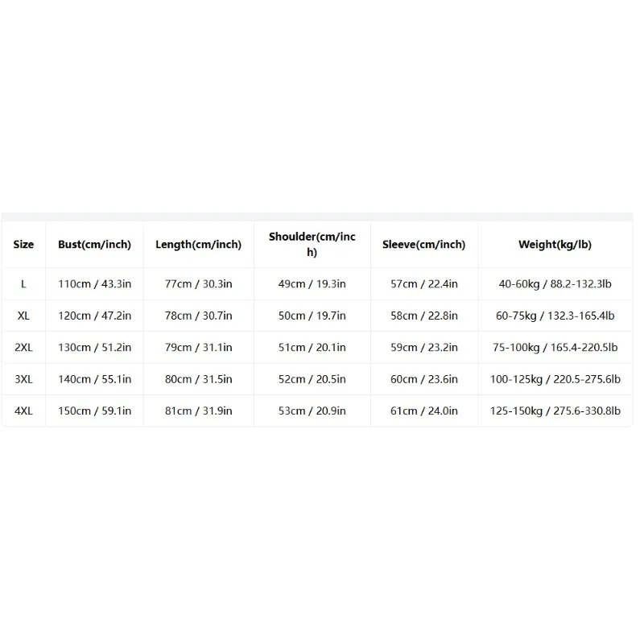
Task: Click the Sleeve(cm/inch) column header
Action: (x=424, y=245)
